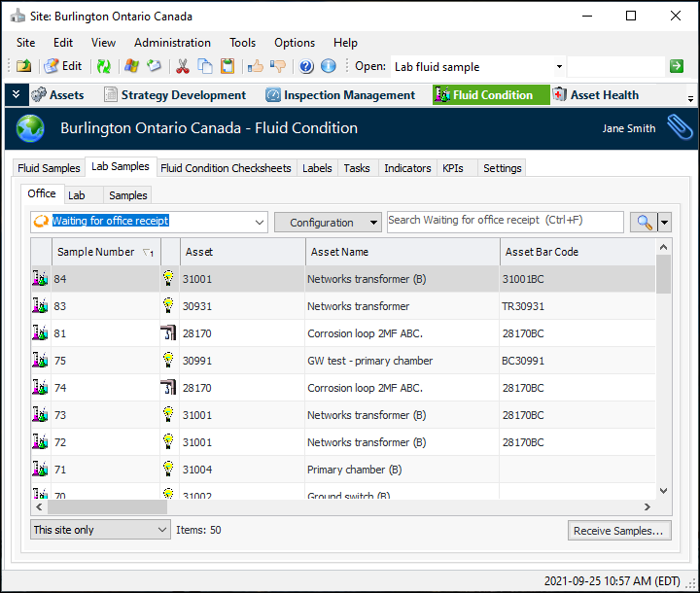Viewport: 700px width, 593px height.
Task: Open the Lab fluid sample dropdown
Action: (x=559, y=67)
